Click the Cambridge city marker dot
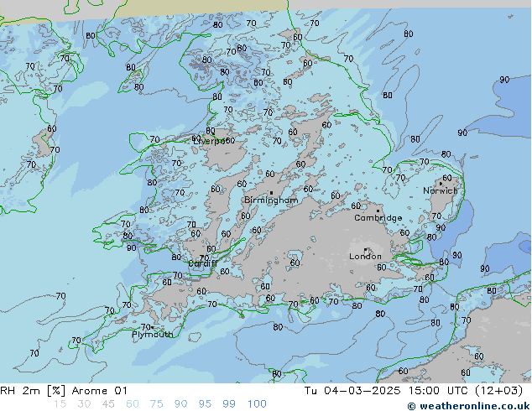532x411 pixels. coord(378,211)
